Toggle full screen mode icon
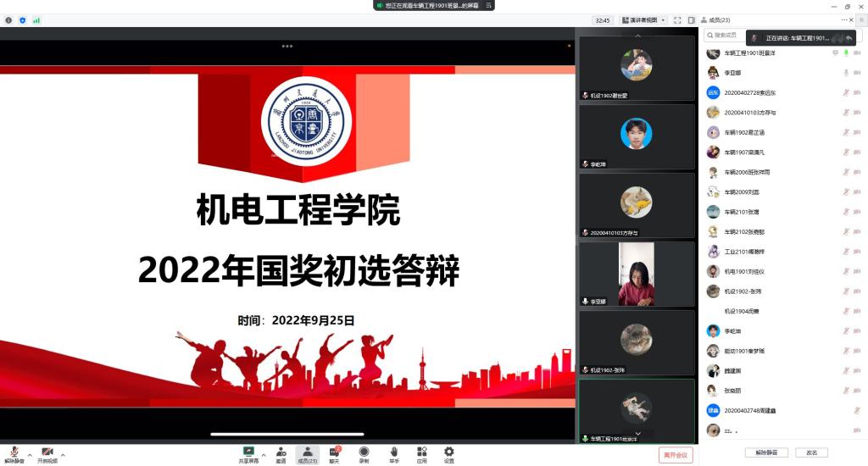The width and height of the screenshot is (868, 466). click(x=677, y=20)
